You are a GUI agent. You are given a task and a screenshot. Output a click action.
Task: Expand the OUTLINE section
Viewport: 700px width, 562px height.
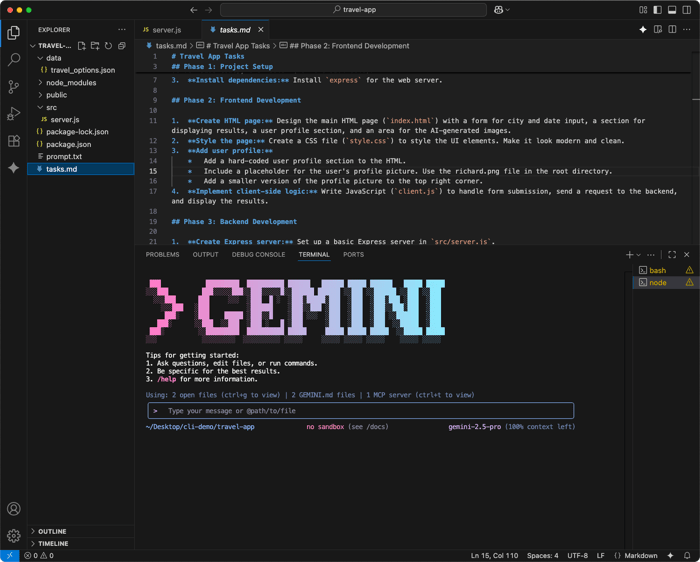[x=52, y=531]
